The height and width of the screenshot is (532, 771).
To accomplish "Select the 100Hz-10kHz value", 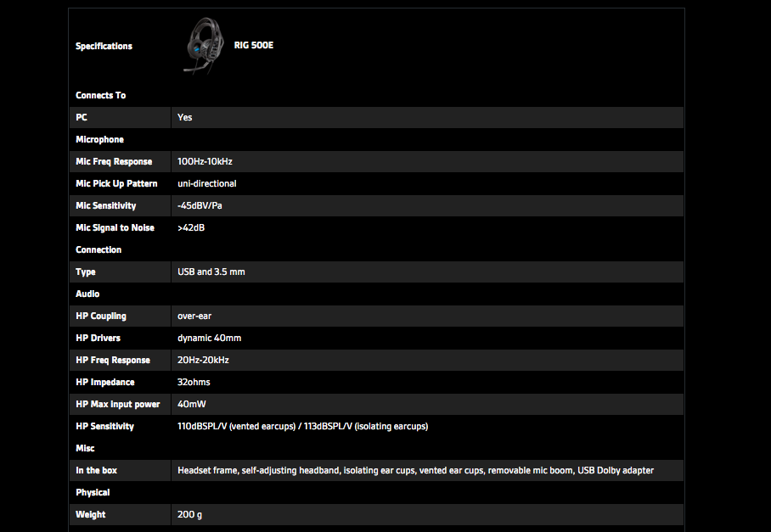I will (x=205, y=161).
